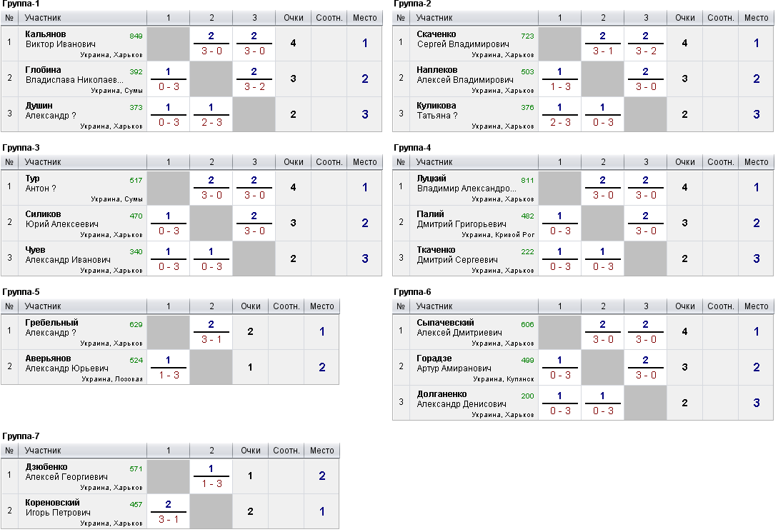Click Долганенко Александр Денисович name
This screenshot has height=532, width=778.
pyautogui.click(x=462, y=399)
